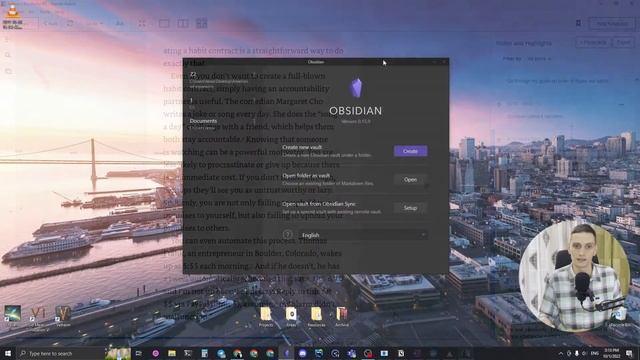Open the Windows Start menu
Viewport: 640px width, 360px height.
click(x=7, y=353)
